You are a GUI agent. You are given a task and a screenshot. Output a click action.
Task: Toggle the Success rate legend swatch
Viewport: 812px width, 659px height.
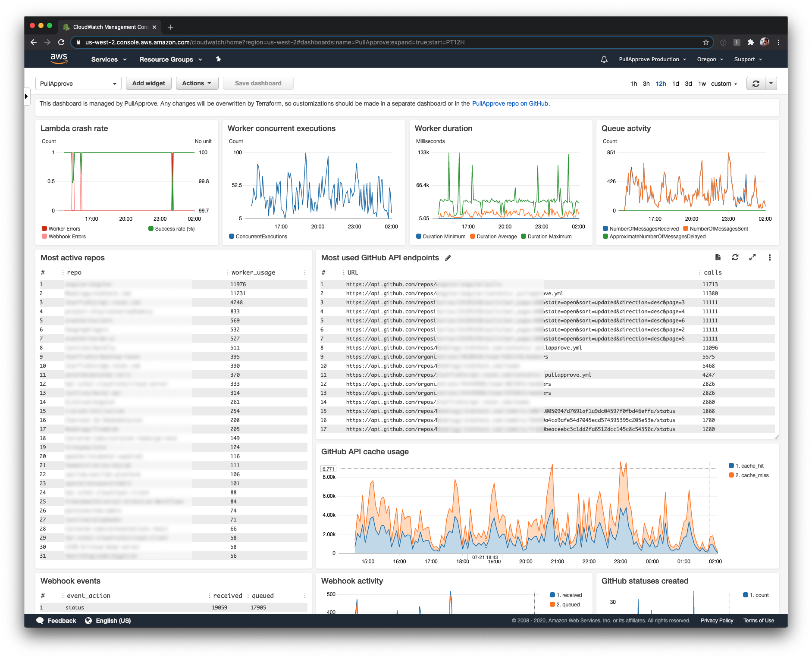point(151,228)
